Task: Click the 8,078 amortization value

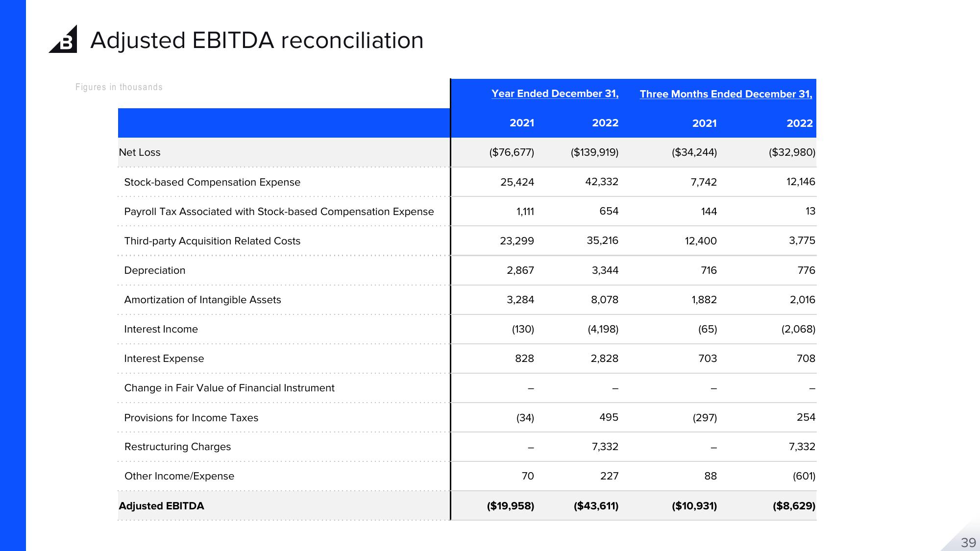Action: (x=605, y=300)
